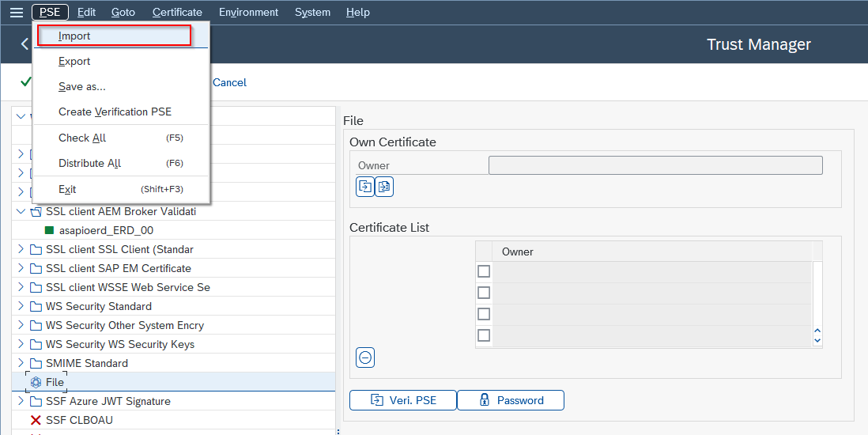Screen dimensions: 868x435
Task: Select SSF Azure JWT Signature row text
Action: (x=108, y=401)
